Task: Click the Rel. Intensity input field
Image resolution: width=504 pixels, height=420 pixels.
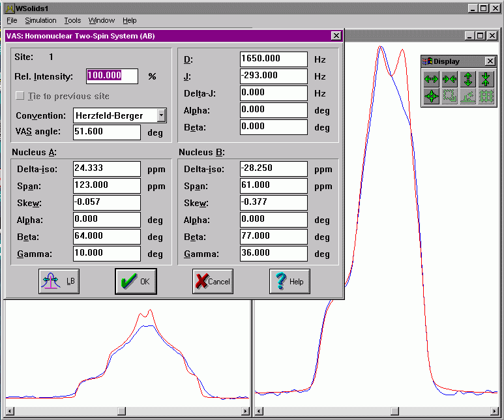Action: (112, 76)
